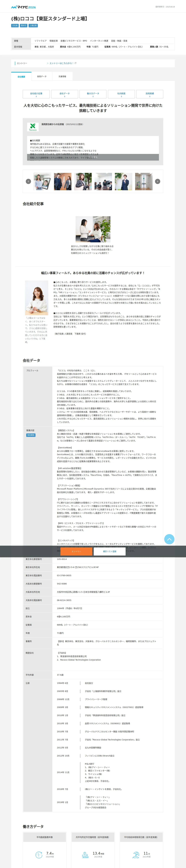The width and height of the screenshot is (186, 868).
Task: Jump to 会社紹介記事 section anchor
Action: (x=36, y=94)
